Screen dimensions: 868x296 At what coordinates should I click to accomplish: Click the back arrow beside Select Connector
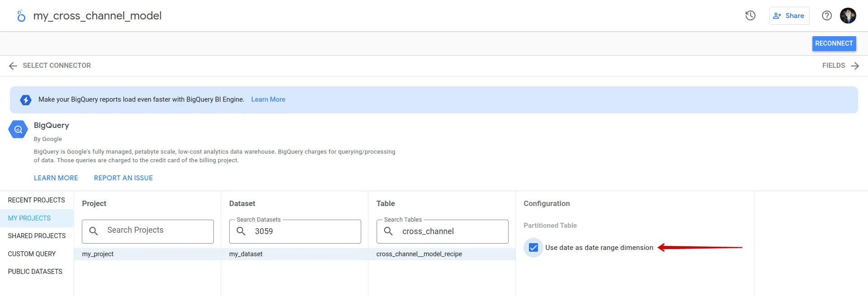13,66
